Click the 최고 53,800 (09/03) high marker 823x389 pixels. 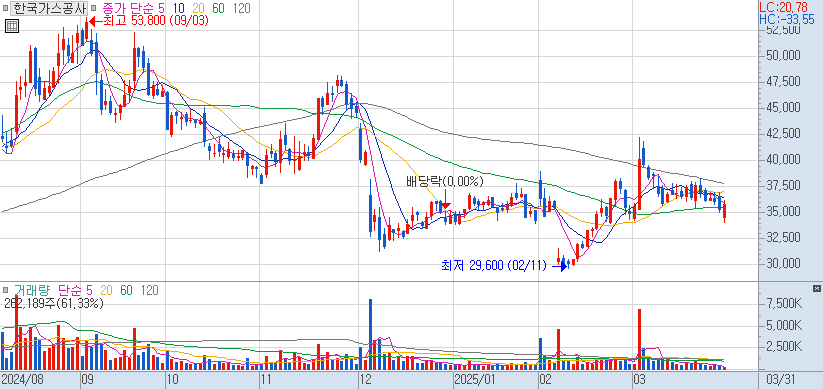pyautogui.click(x=149, y=21)
